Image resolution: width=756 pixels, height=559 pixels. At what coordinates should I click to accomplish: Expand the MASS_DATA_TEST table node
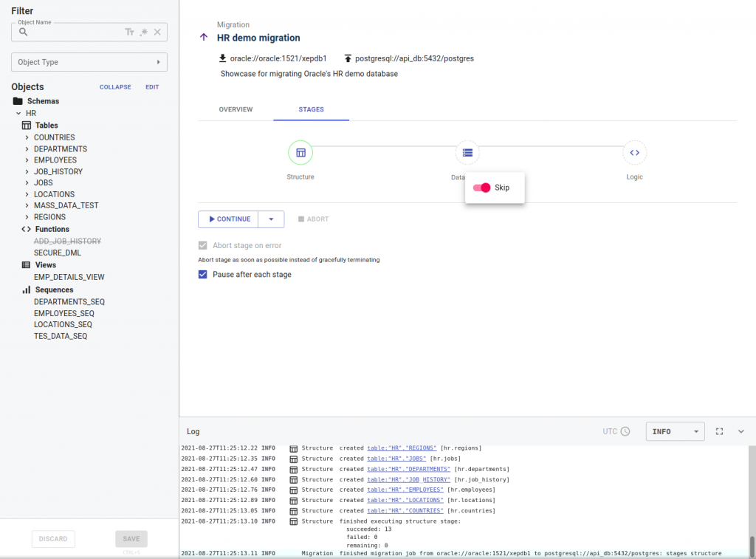coord(27,205)
